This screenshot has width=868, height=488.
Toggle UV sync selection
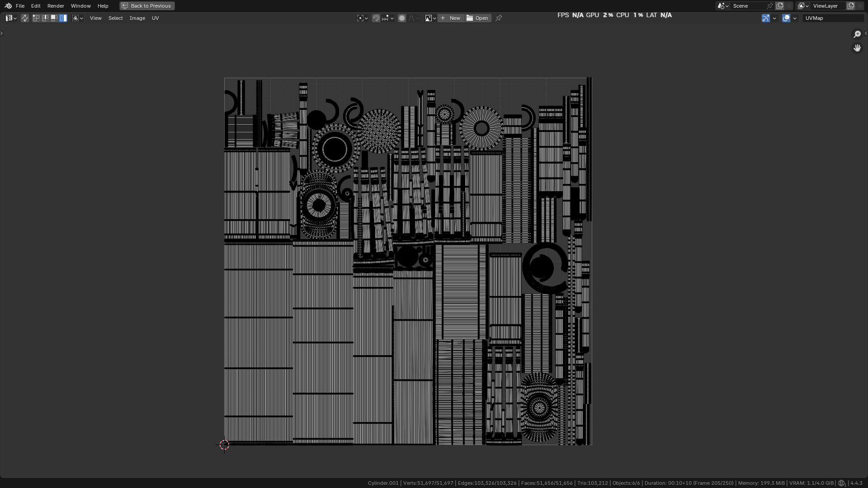click(x=25, y=18)
